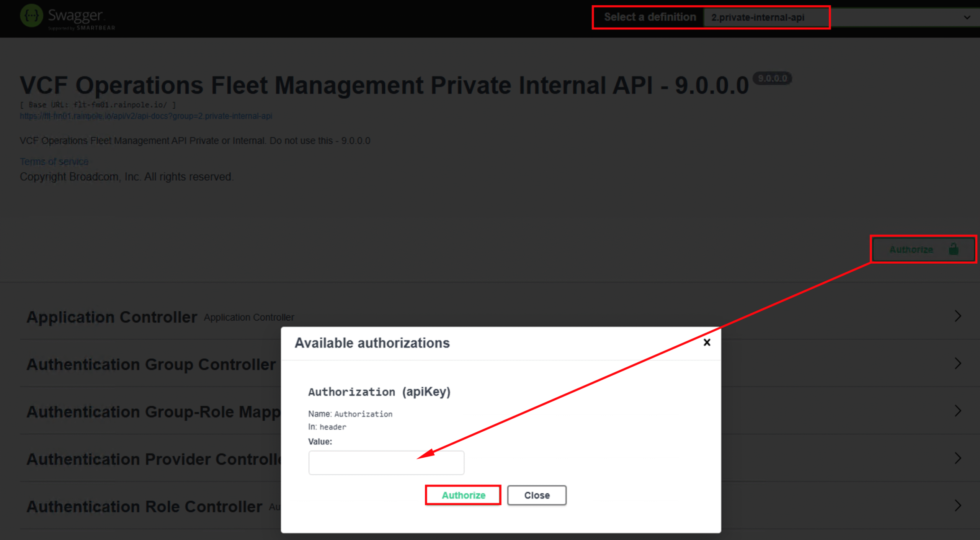Expand Authentication Role Controller chevron
The width and height of the screenshot is (980, 540).
point(957,506)
